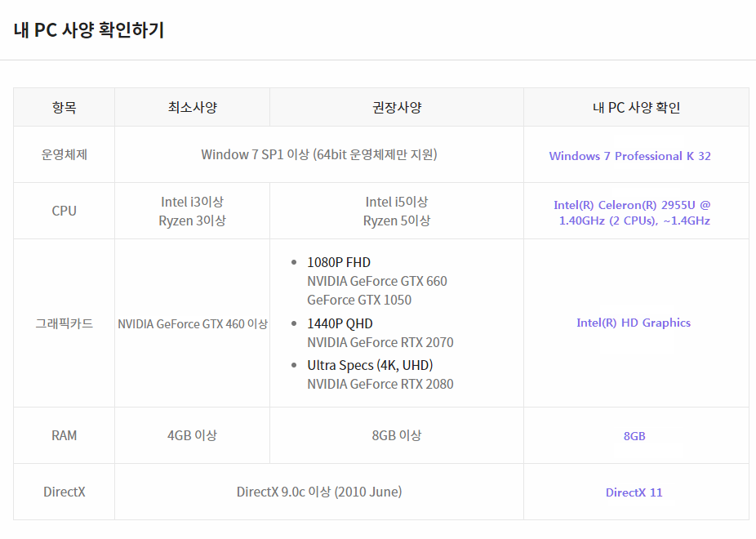This screenshot has width=756, height=539.
Task: Click 'NVIDIA GeForce GTX 460 이상' minimum spec
Action: [x=193, y=324]
